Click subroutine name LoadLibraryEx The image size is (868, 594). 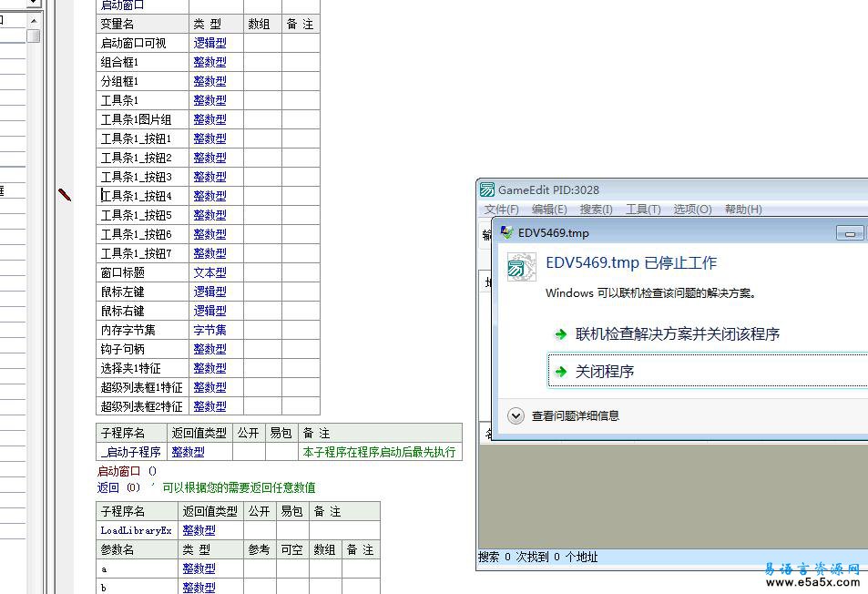pos(136,530)
